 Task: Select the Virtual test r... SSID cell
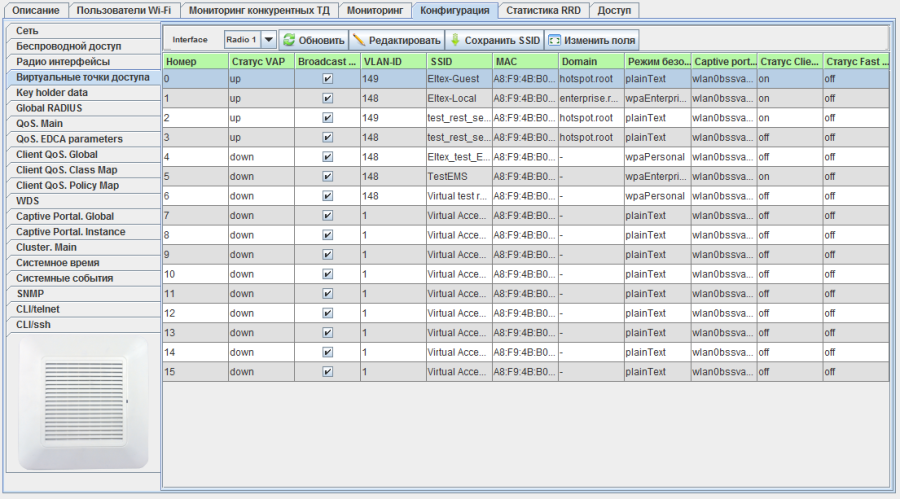tap(459, 196)
